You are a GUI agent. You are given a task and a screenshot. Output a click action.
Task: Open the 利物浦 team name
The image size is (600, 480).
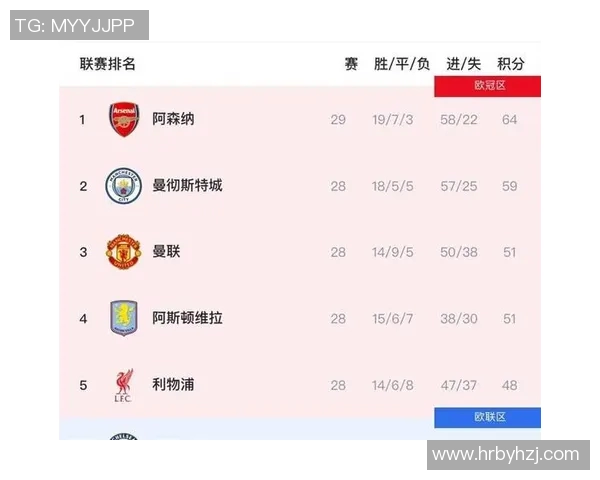(x=173, y=385)
